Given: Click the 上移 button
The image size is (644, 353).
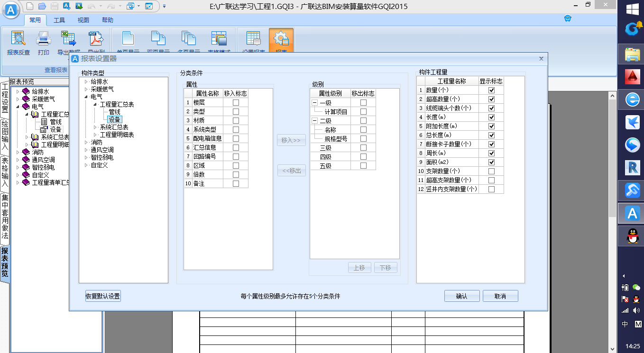Looking at the screenshot, I should click(x=359, y=268).
